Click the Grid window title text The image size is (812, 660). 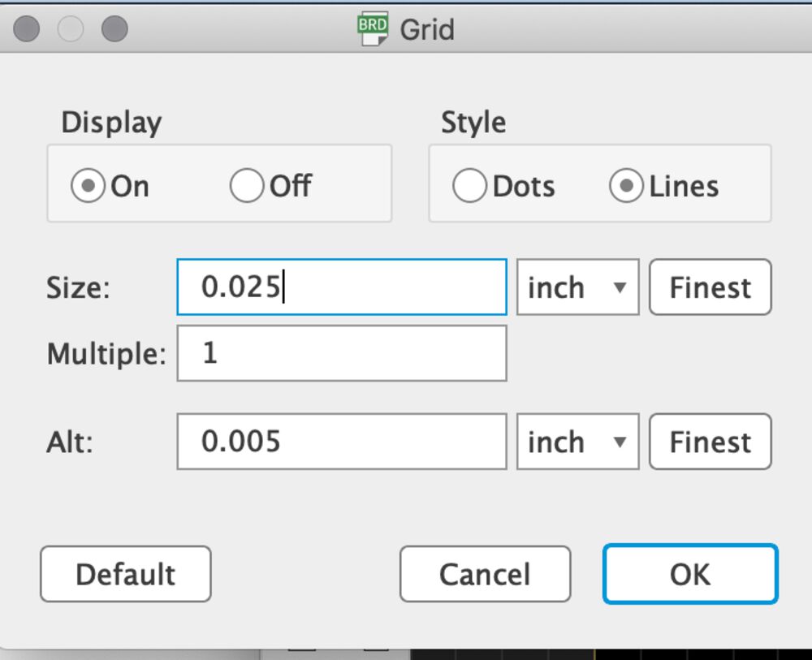(427, 30)
